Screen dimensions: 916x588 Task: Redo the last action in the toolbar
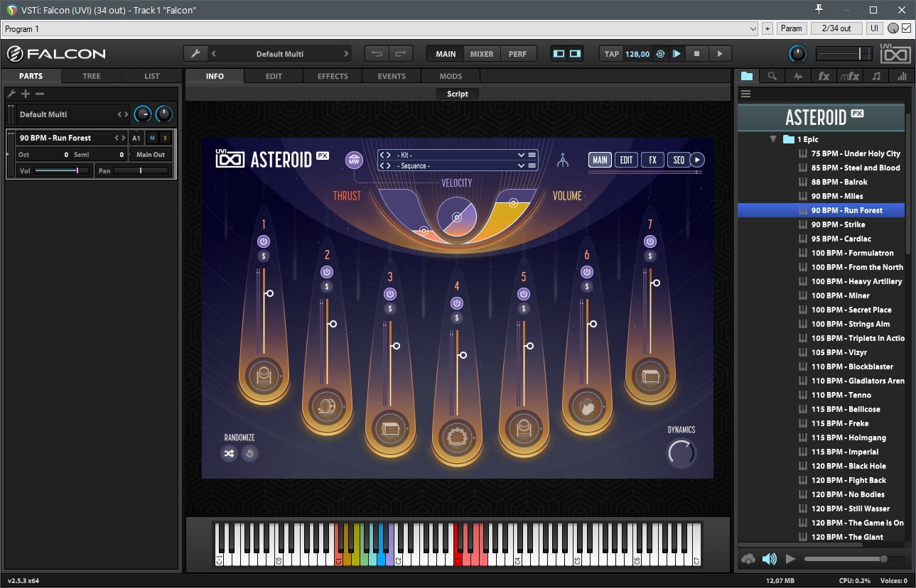pos(400,54)
